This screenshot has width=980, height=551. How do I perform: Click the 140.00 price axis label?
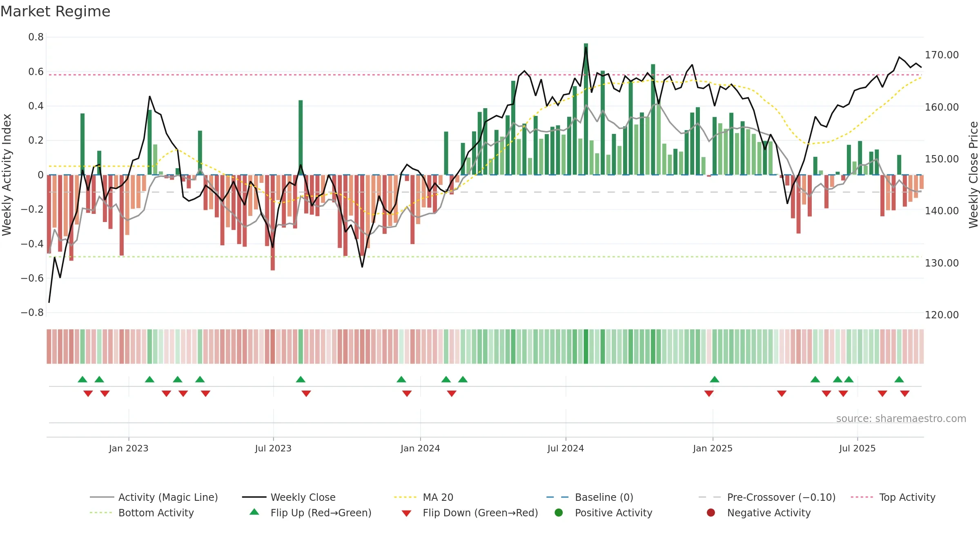click(942, 211)
